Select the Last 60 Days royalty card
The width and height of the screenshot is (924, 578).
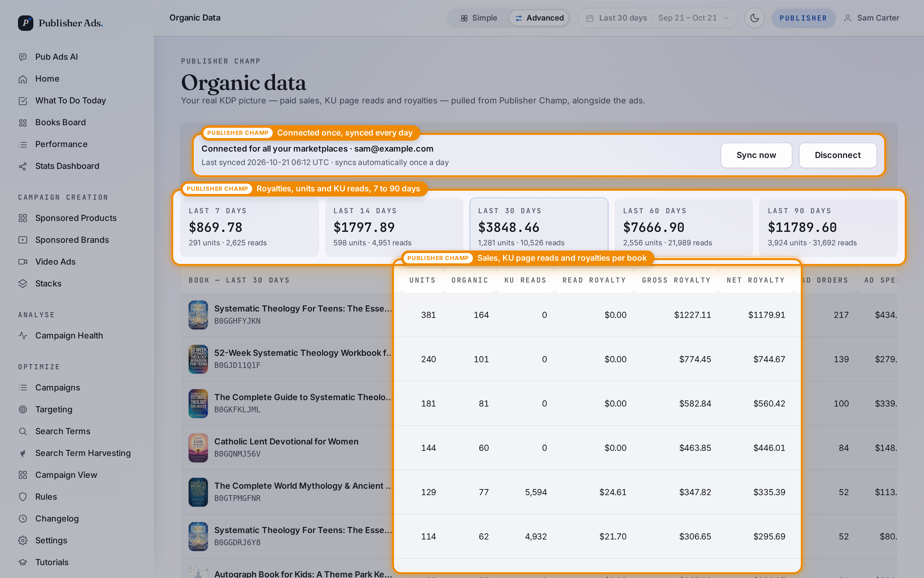[x=683, y=227]
